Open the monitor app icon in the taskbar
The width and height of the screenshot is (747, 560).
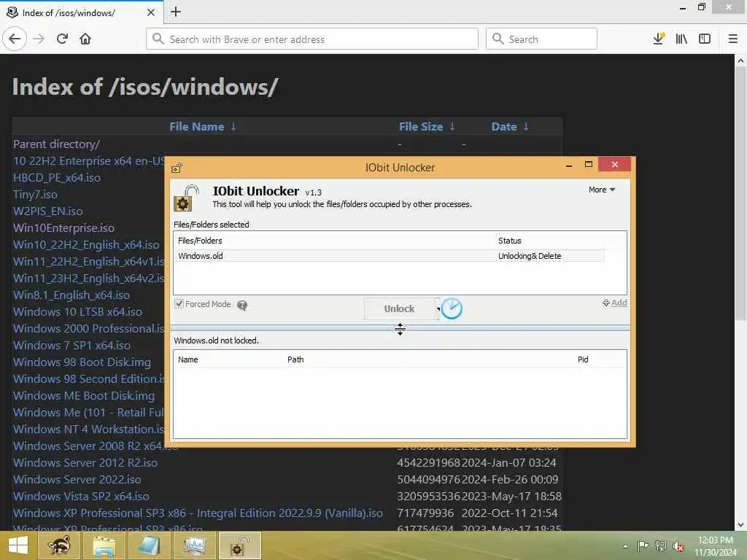tap(194, 545)
